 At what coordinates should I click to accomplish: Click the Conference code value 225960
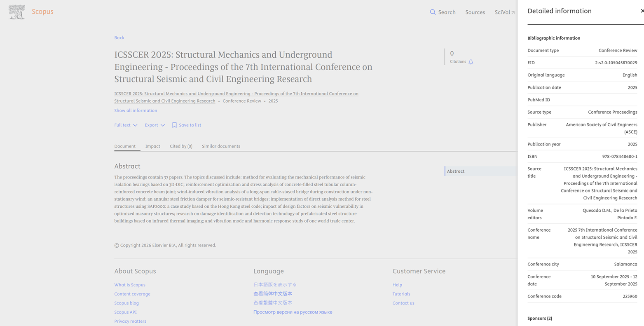[630, 296]
